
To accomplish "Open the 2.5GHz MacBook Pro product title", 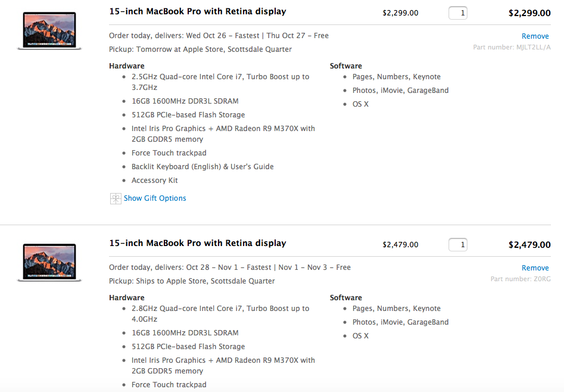I will 198,11.
